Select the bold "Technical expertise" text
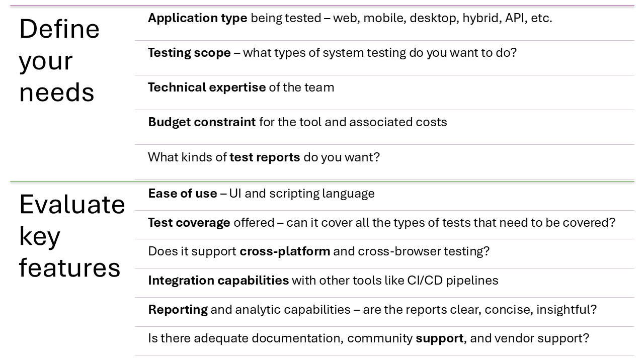Screen dimensions: 644x362 [207, 88]
